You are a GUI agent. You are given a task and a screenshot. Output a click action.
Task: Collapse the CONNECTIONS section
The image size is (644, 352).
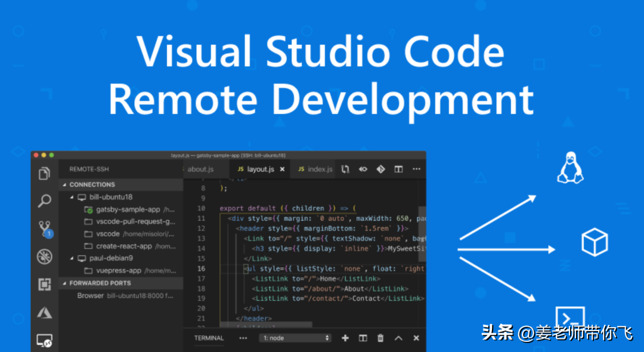pos(64,184)
